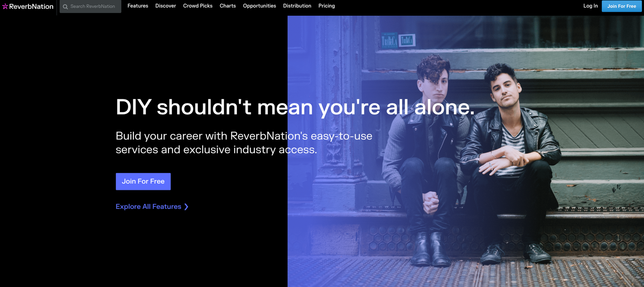Click the search magnifier icon
Screen dimensions: 644x287
(x=65, y=6)
